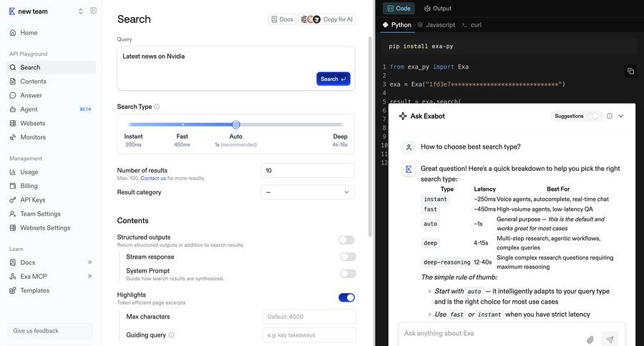Click the Team Settings person icon

[x=13, y=214]
